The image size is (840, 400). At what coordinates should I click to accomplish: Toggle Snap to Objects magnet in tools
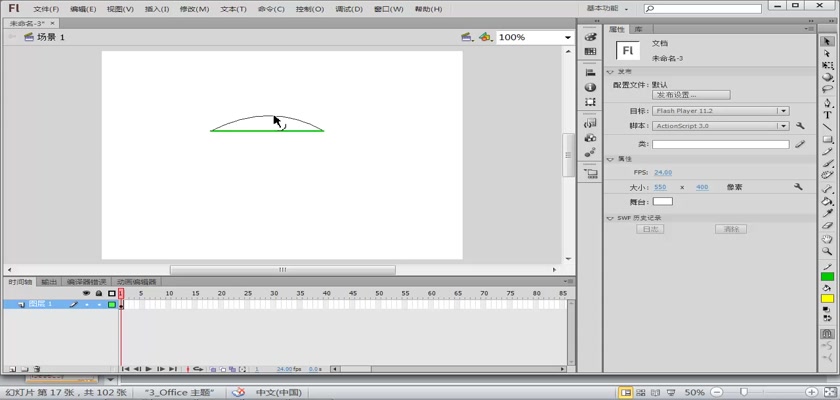[827, 333]
